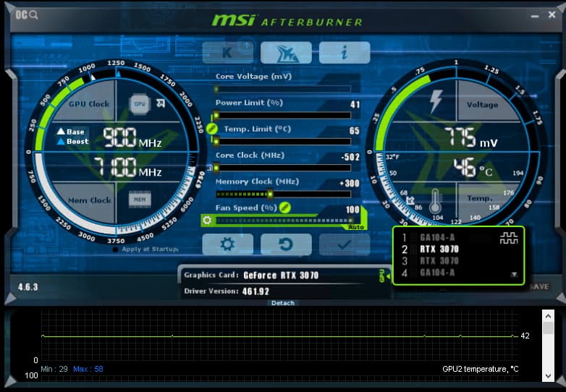Click the monitor graph scrollbar up arrow

(x=548, y=316)
